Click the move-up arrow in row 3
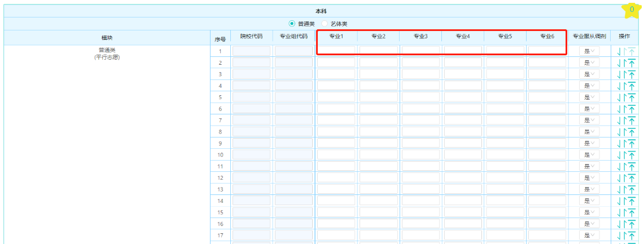Image resolution: width=644 pixels, height=244 pixels. click(x=625, y=74)
